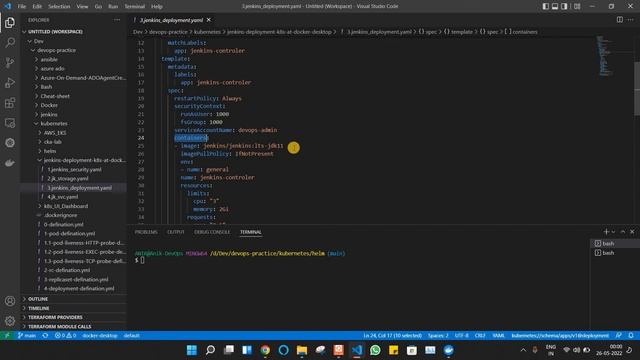This screenshot has height=360, width=640.
Task: Open Windows Start menu on taskbar
Action: (x=192, y=350)
